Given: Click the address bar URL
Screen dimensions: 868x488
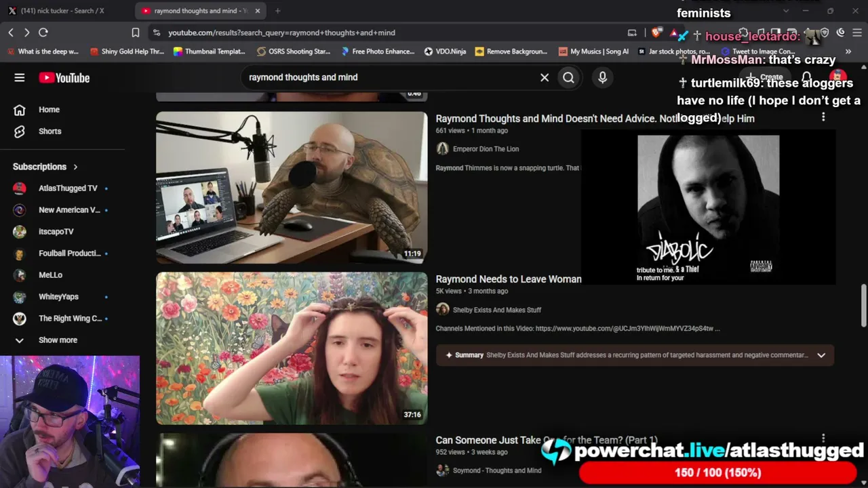Looking at the screenshot, I should coord(281,33).
